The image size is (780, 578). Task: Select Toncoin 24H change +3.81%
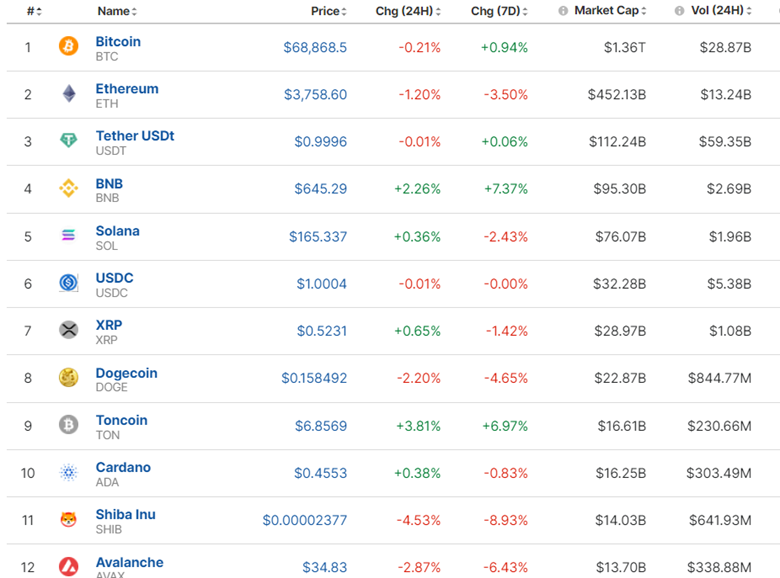point(418,426)
